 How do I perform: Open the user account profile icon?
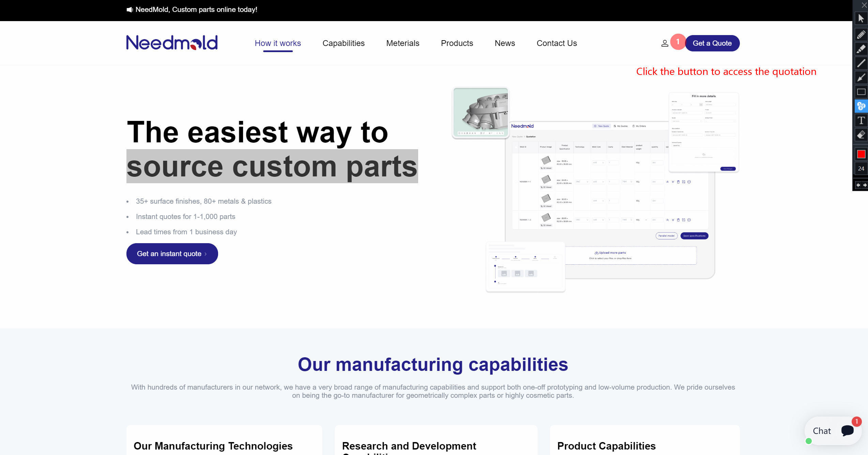coord(665,43)
